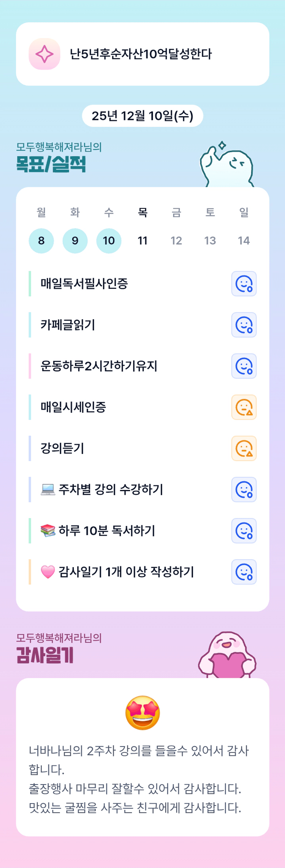285x868 pixels.
Task: Select day 11 in the week calendar
Action: pos(142,241)
